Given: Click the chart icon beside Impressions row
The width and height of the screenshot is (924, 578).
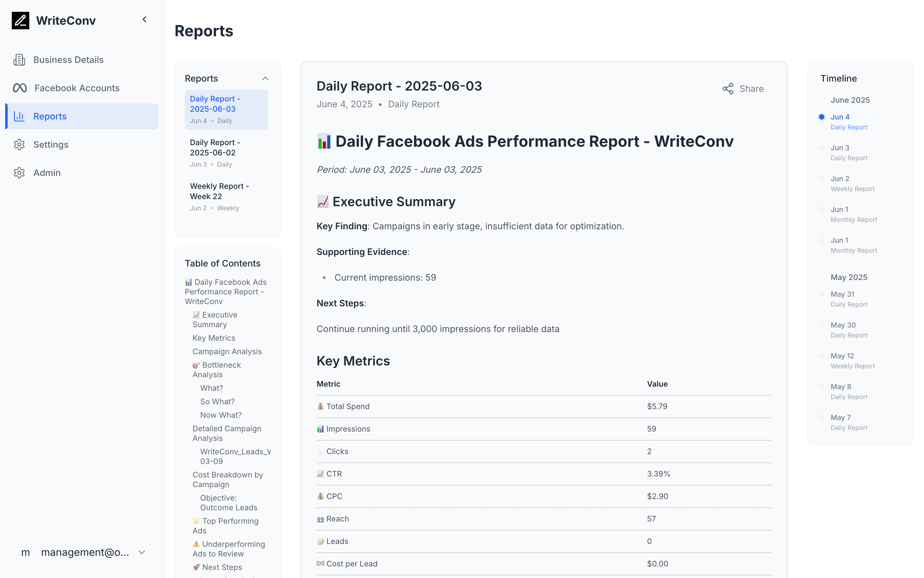Looking at the screenshot, I should pyautogui.click(x=321, y=429).
